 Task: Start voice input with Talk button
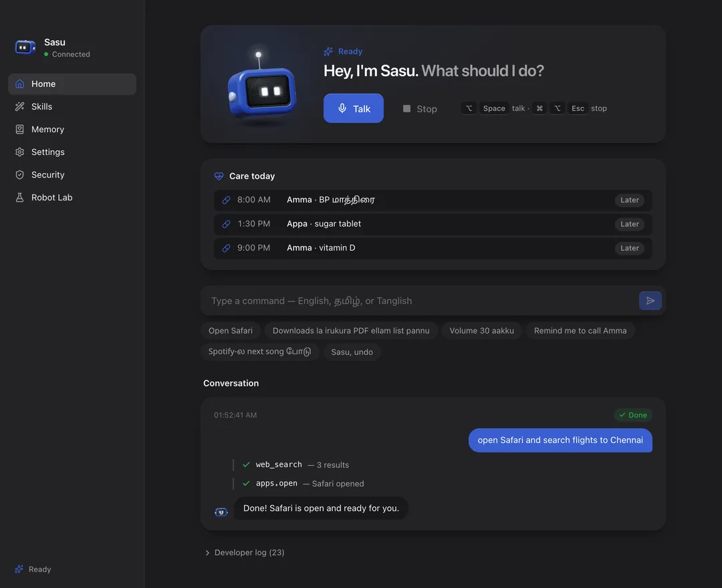click(354, 108)
